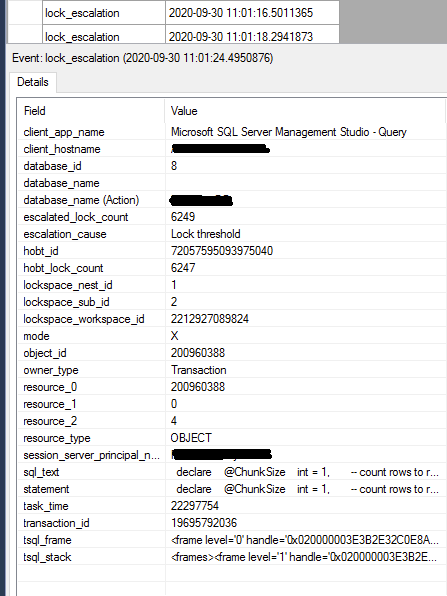Click the task_time value 22297754
447x596 pixels.
[195, 506]
